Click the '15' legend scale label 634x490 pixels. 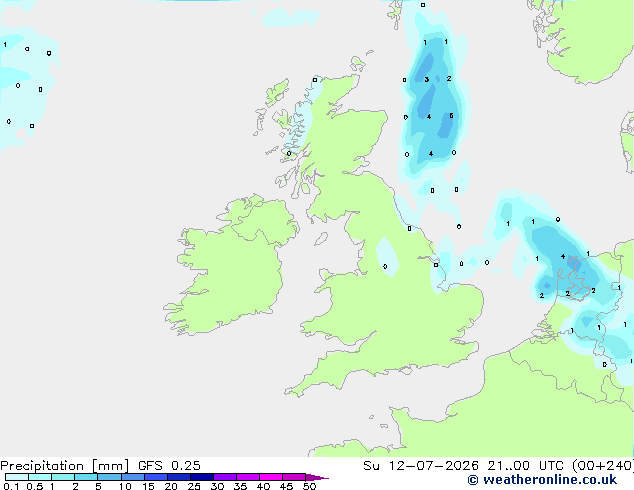click(148, 486)
